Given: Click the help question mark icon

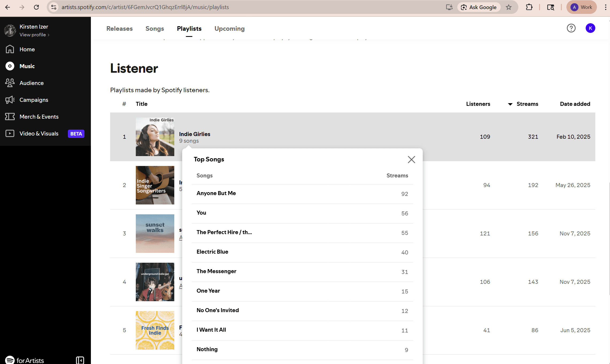Looking at the screenshot, I should pos(571,28).
